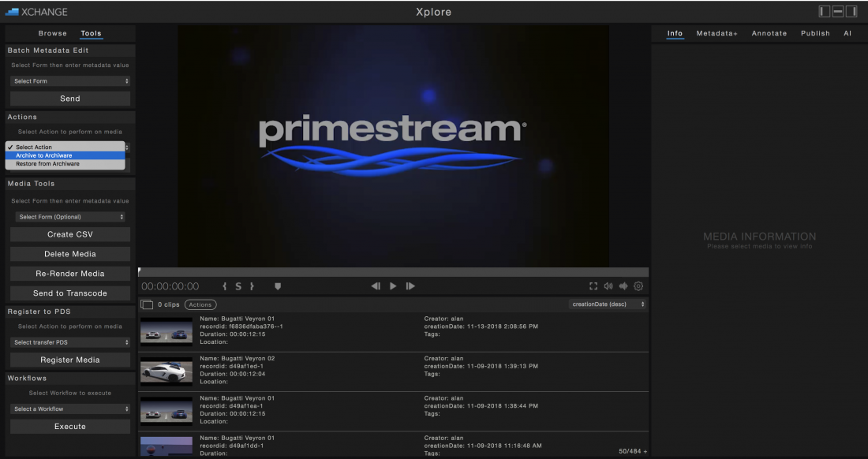This screenshot has width=868, height=459.
Task: Select Bugatti Veyron 01 thumbnail created 11:16:48 AM
Action: click(166, 446)
